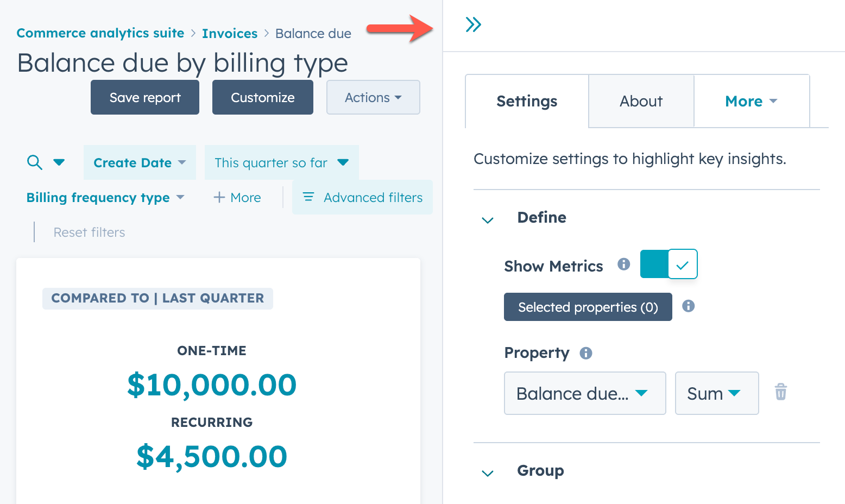The width and height of the screenshot is (845, 504).
Task: Click the ONE-TIME label
Action: (212, 351)
